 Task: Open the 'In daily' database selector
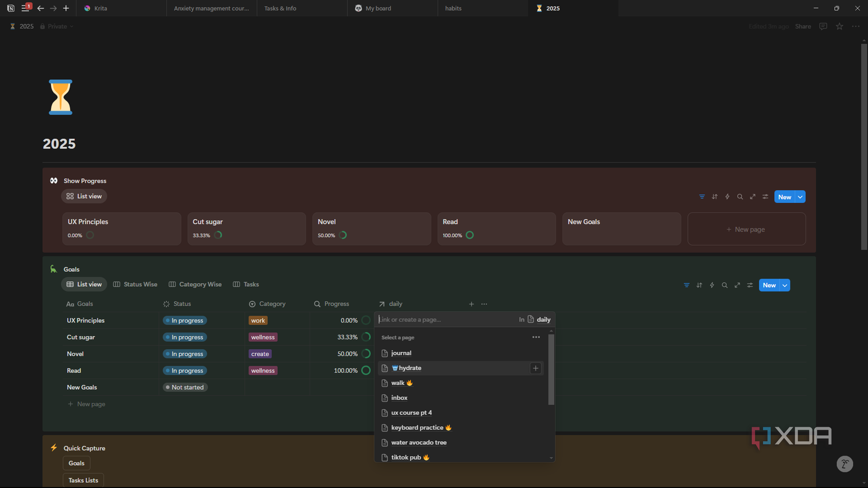[x=535, y=320]
